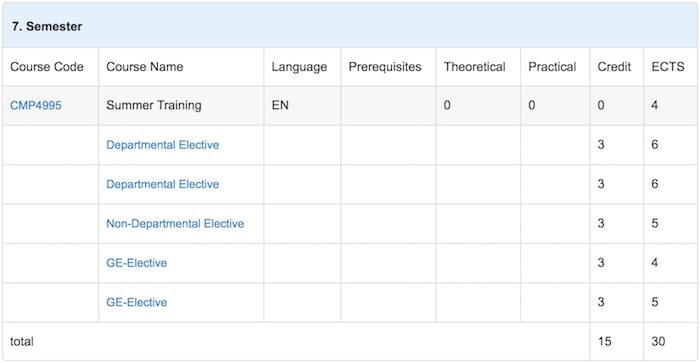Click the Language column header
This screenshot has width=700, height=363.
(x=299, y=67)
